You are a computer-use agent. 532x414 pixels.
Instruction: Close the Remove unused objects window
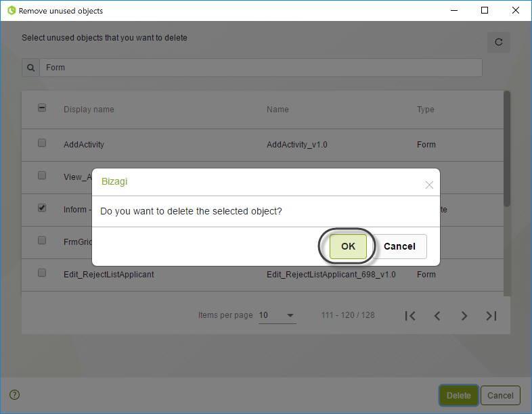click(x=515, y=10)
